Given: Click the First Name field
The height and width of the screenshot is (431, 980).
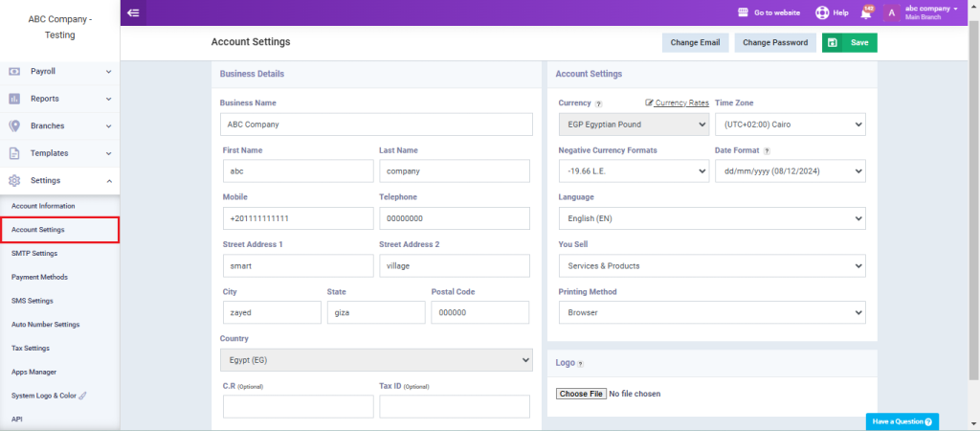Looking at the screenshot, I should point(299,171).
